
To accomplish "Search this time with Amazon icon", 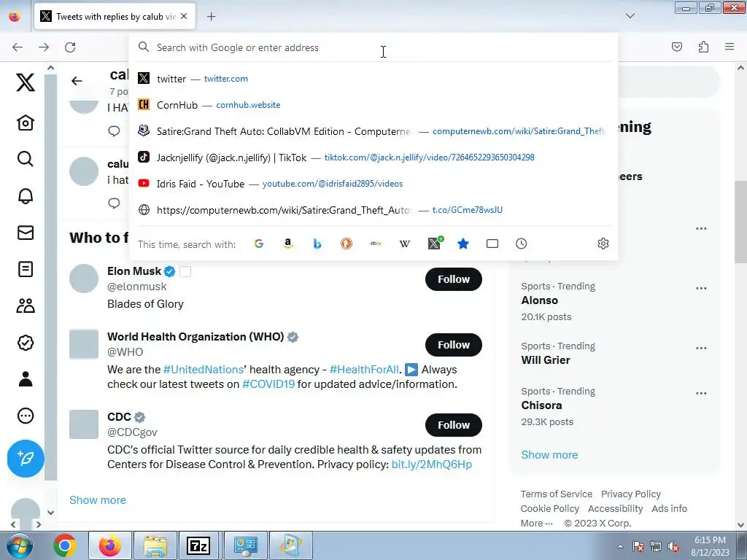I will click(287, 244).
